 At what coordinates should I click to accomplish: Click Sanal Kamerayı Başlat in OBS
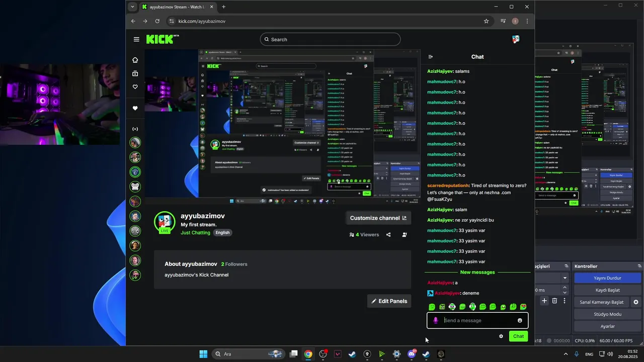pyautogui.click(x=602, y=302)
